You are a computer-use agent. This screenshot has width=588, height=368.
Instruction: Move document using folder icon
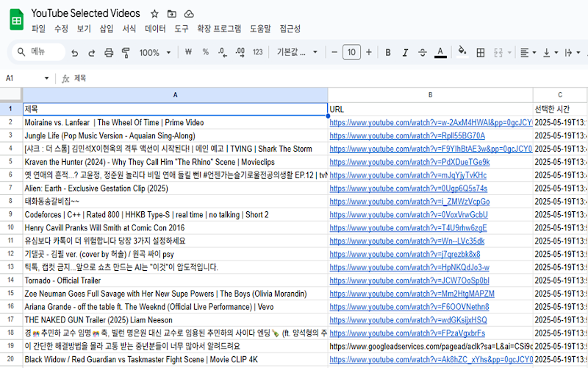172,14
